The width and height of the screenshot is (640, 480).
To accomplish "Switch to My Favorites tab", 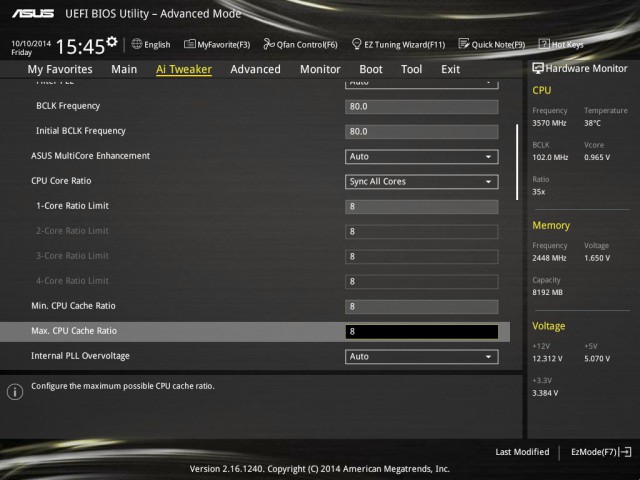I will click(60, 69).
